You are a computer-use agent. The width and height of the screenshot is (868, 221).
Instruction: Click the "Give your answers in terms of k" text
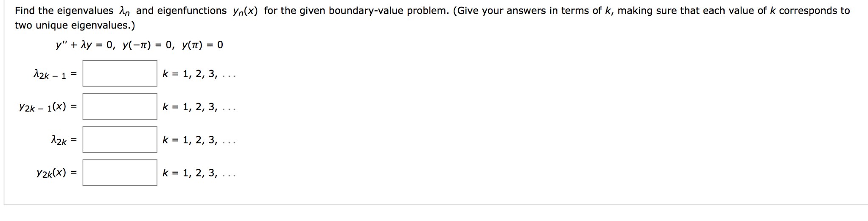coord(533,11)
